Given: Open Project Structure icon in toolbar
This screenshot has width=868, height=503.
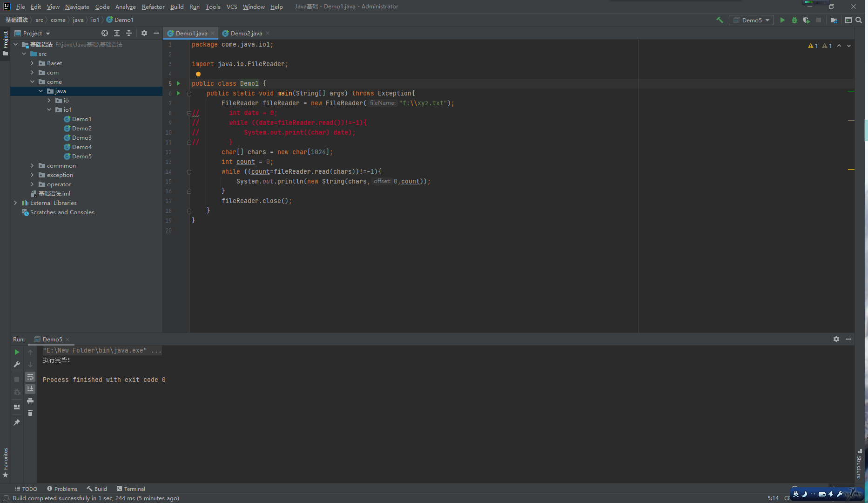Looking at the screenshot, I should [x=834, y=20].
